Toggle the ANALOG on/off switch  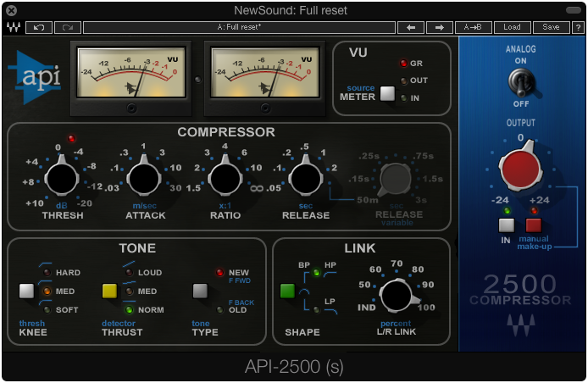tap(521, 82)
